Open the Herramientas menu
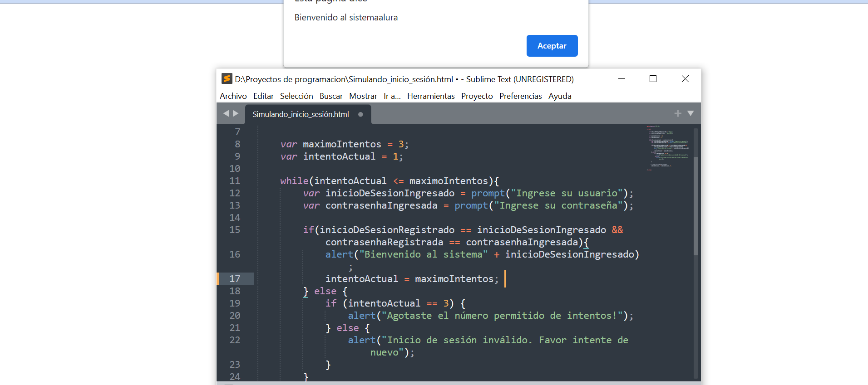Image resolution: width=868 pixels, height=385 pixels. 431,96
